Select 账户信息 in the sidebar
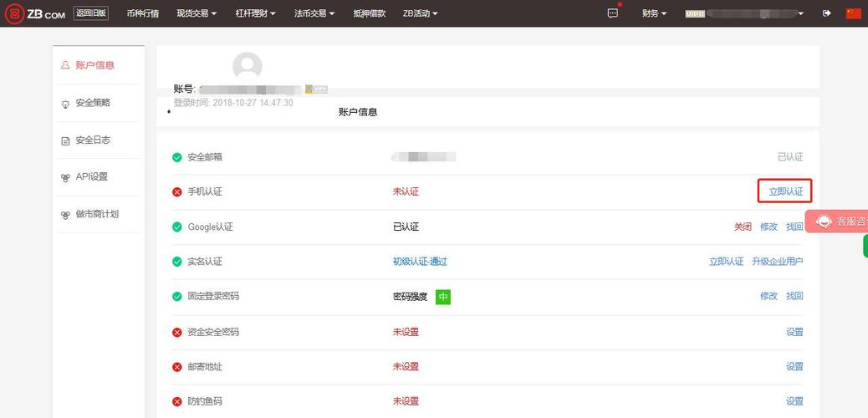The width and height of the screenshot is (868, 418). coord(94,65)
